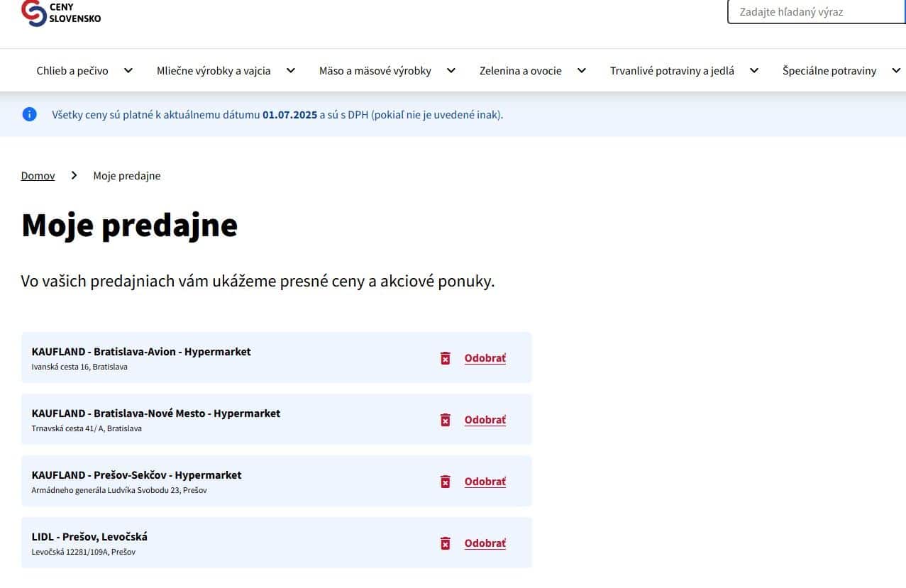Viewport: 906px width, 588px height.
Task: Focus the Zadajte hľadaný výraz search field
Action: pos(817,11)
